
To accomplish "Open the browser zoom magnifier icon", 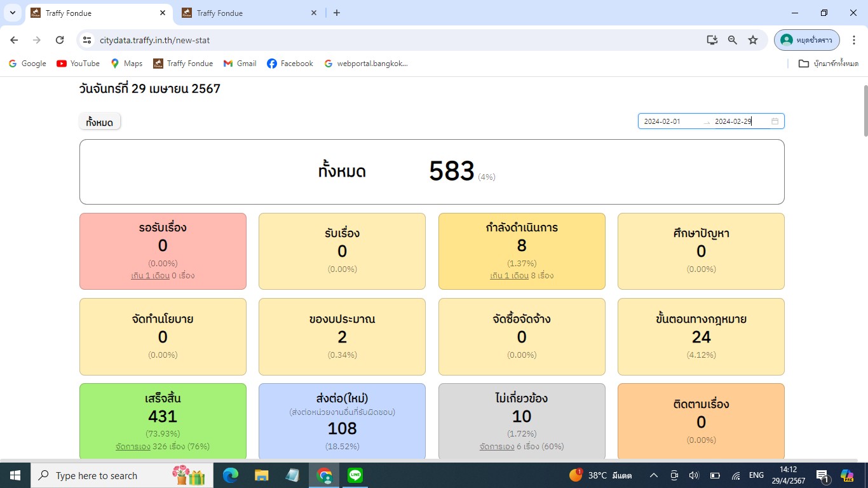I will coord(733,40).
